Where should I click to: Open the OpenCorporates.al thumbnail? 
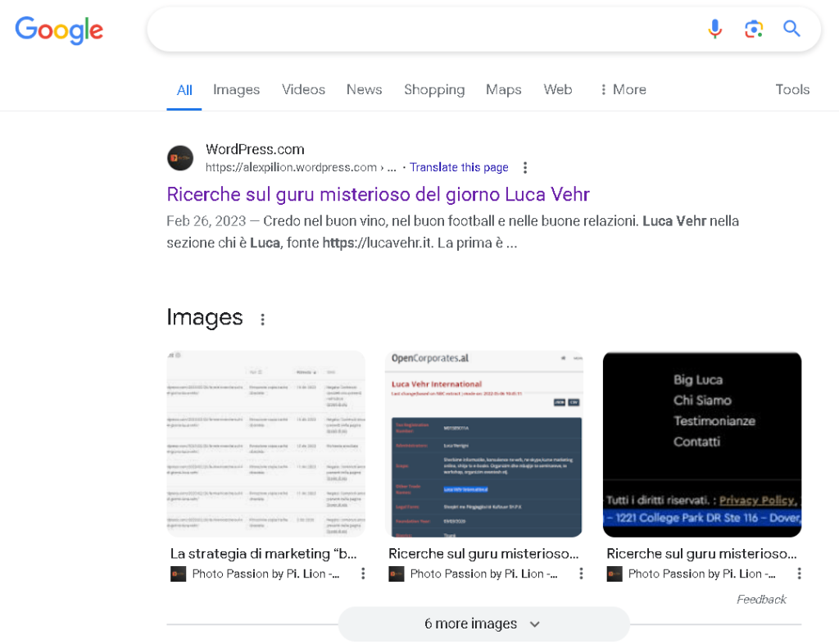pos(483,444)
